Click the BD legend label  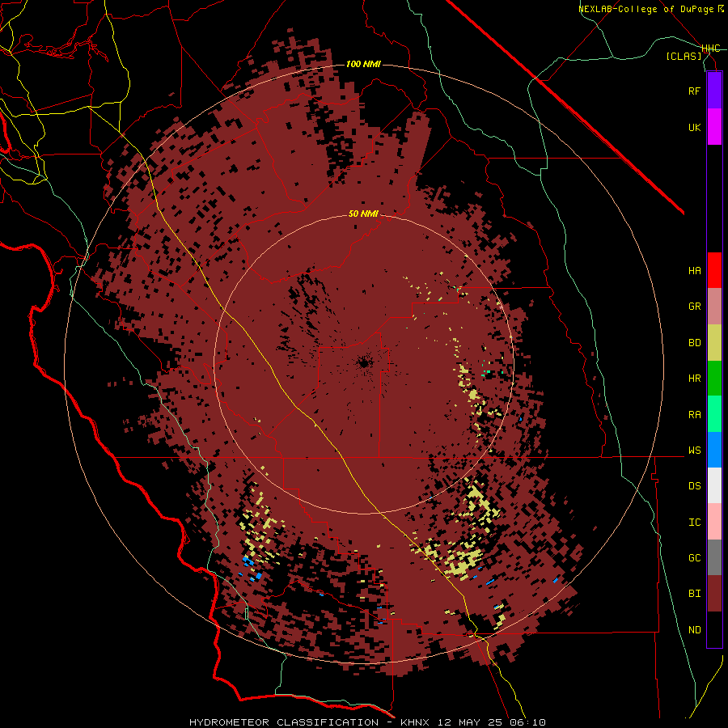pos(694,343)
